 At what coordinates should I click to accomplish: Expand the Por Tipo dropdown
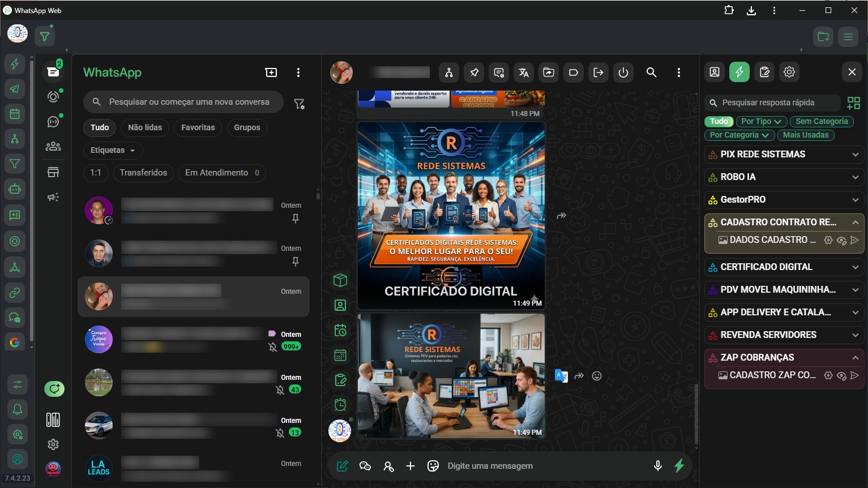point(761,121)
